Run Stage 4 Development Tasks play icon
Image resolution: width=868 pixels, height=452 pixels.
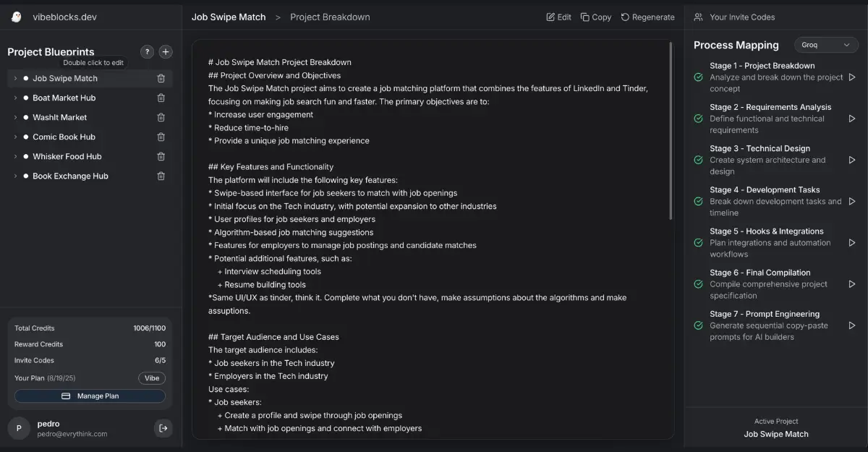tap(852, 202)
